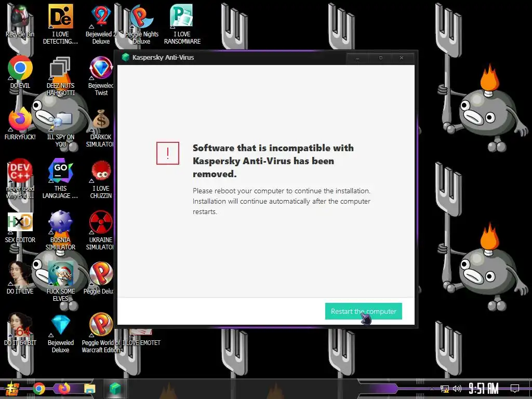The image size is (532, 399).
Task: Launch Firefox from the taskbar
Action: 64,389
